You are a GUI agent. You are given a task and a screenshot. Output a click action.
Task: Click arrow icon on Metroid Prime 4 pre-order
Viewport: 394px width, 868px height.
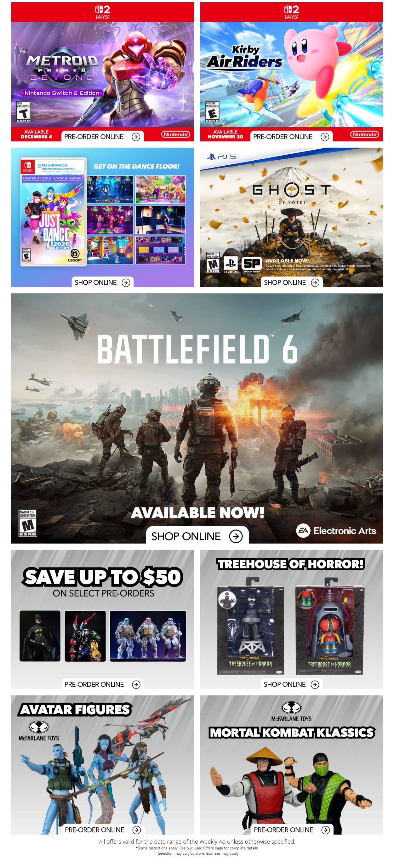pyautogui.click(x=136, y=137)
